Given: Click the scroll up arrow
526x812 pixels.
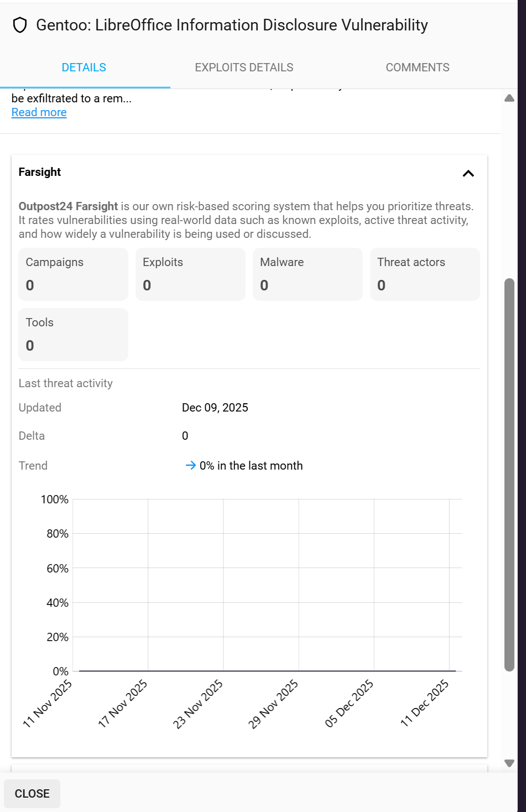Looking at the screenshot, I should [x=509, y=98].
